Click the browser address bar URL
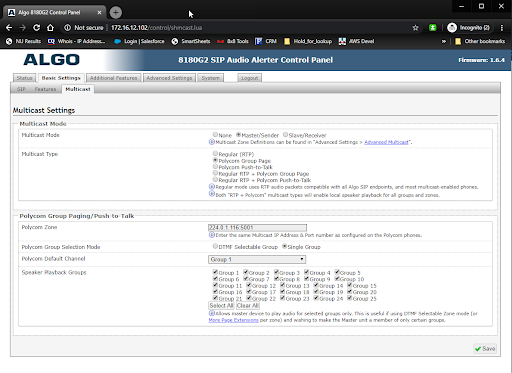 (x=157, y=28)
